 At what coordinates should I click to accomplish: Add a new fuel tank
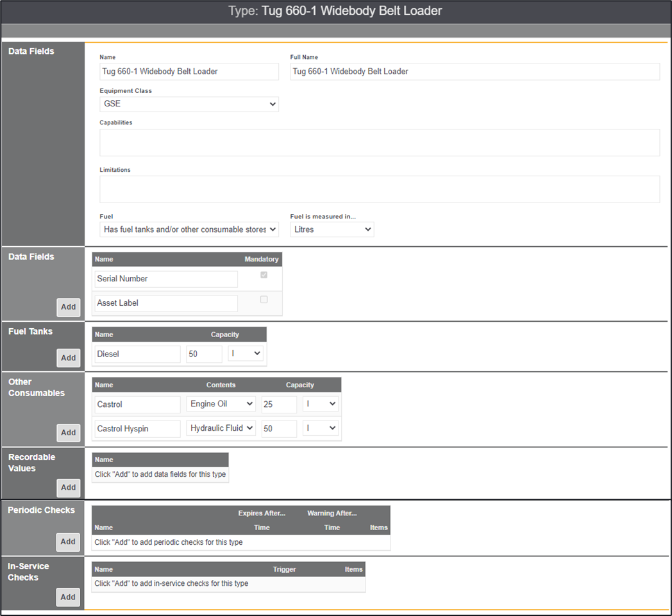[x=69, y=358]
